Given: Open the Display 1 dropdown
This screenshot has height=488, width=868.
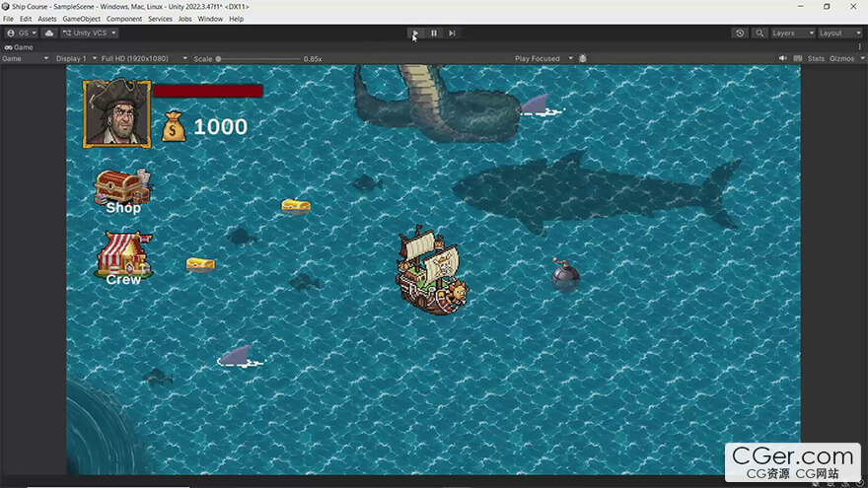Looking at the screenshot, I should click(76, 58).
